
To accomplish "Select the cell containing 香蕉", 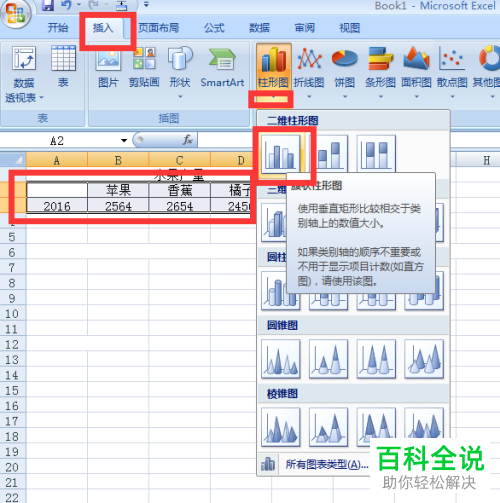I will pos(179,190).
